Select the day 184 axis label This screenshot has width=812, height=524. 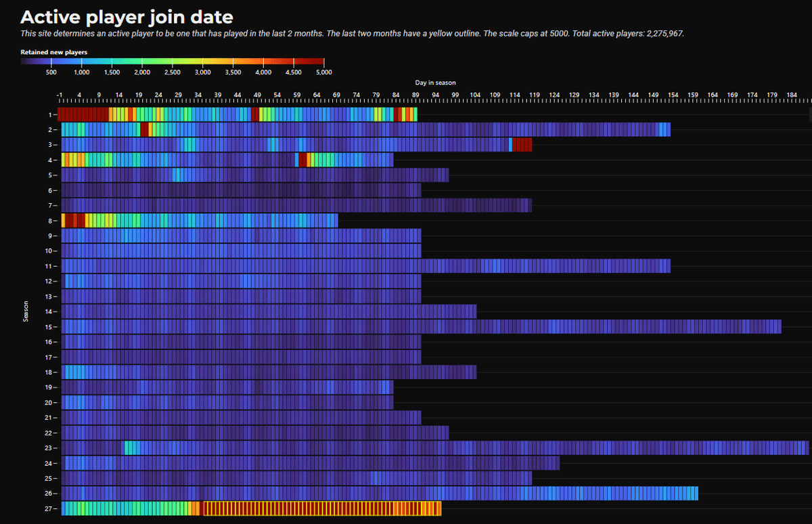[792, 94]
